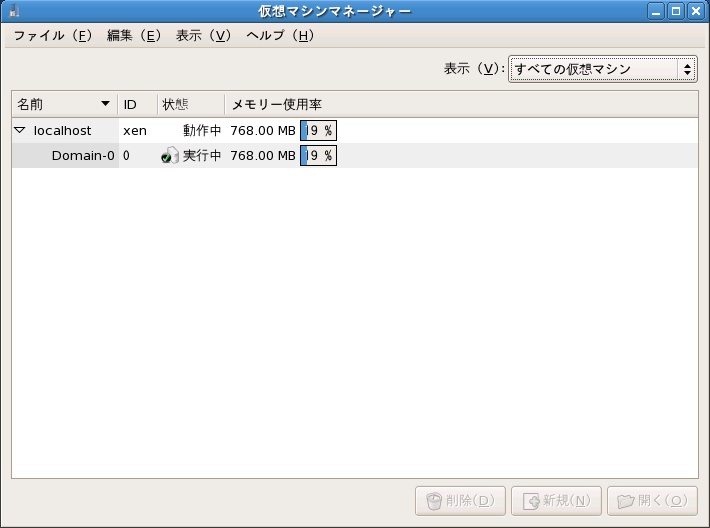The image size is (710, 528).
Task: Click the Domain-0 memory usage bar
Action: (x=318, y=155)
